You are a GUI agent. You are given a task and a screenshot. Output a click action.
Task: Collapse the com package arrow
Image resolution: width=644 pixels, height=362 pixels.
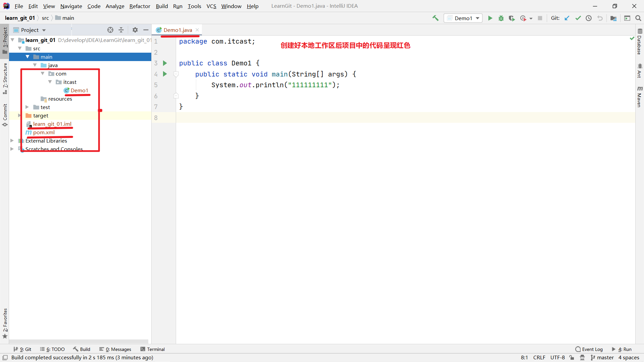(43, 73)
